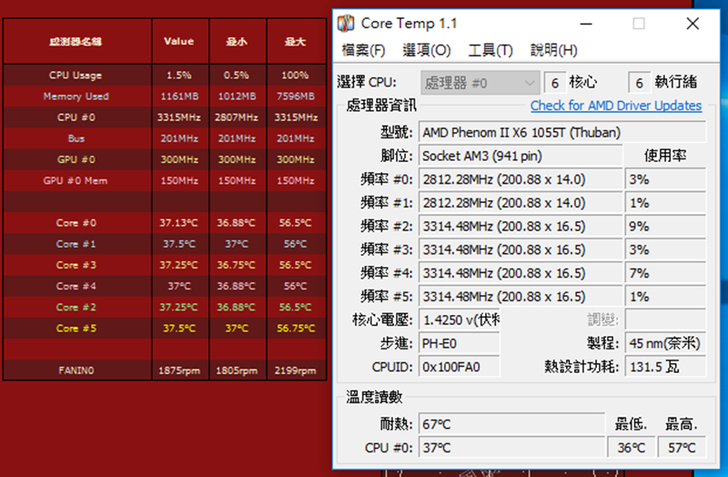Select the 頻率 #1 2812.28MHz value
This screenshot has height=477, width=728.
pyautogui.click(x=520, y=203)
